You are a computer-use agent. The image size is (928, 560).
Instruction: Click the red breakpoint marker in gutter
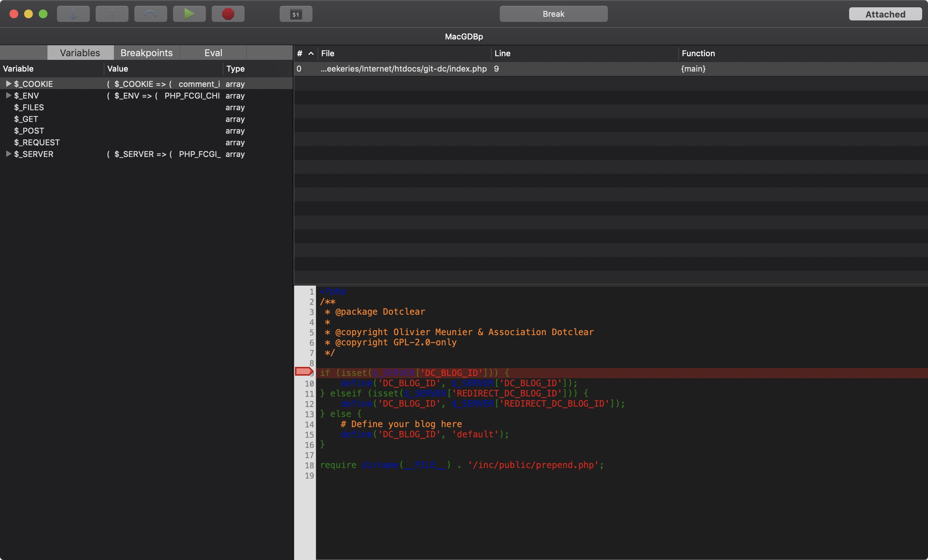[304, 372]
